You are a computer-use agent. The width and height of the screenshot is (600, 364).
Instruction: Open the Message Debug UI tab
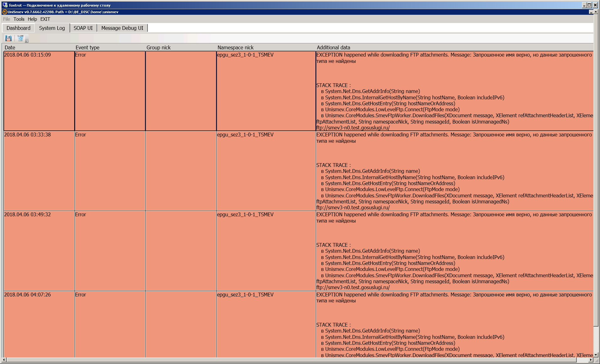(x=122, y=28)
